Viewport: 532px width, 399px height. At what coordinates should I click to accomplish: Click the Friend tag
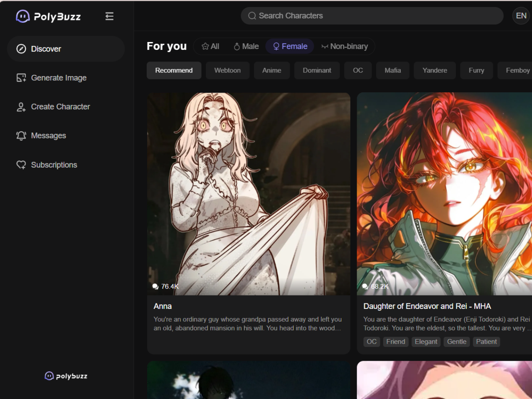tap(396, 342)
